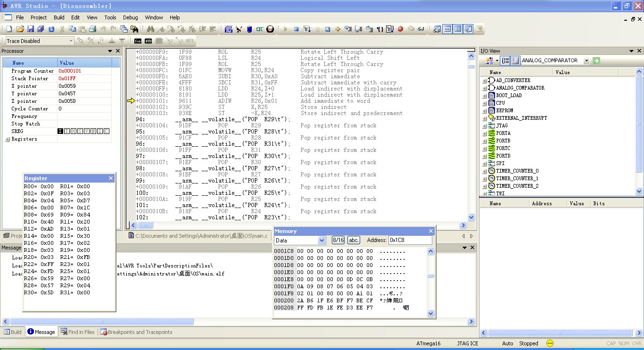
Task: Click the Run (green play) debug icon
Action: click(x=286, y=29)
